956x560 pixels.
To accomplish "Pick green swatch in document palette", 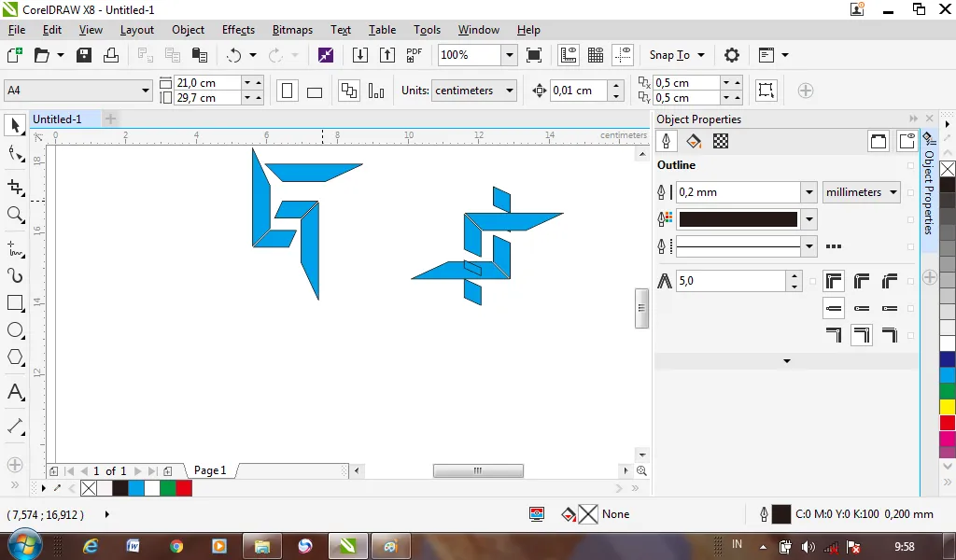I will [x=168, y=488].
